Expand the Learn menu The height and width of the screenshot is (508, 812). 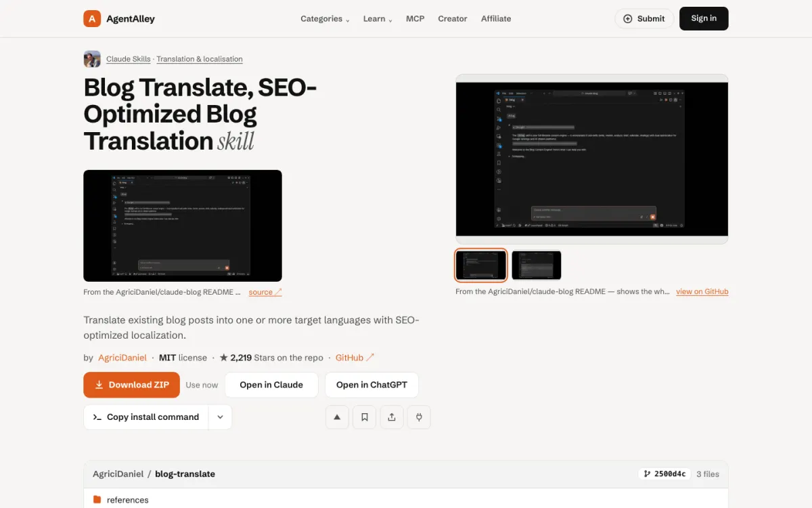click(378, 19)
